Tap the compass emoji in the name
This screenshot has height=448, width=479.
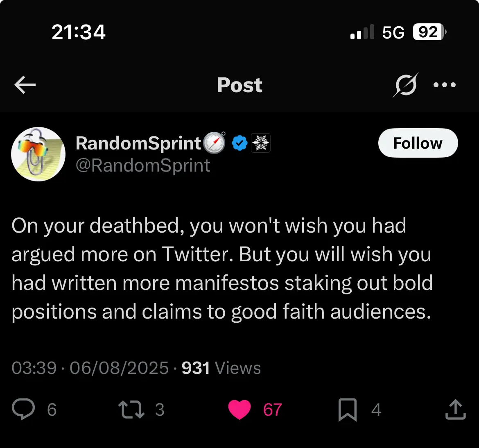(x=215, y=143)
